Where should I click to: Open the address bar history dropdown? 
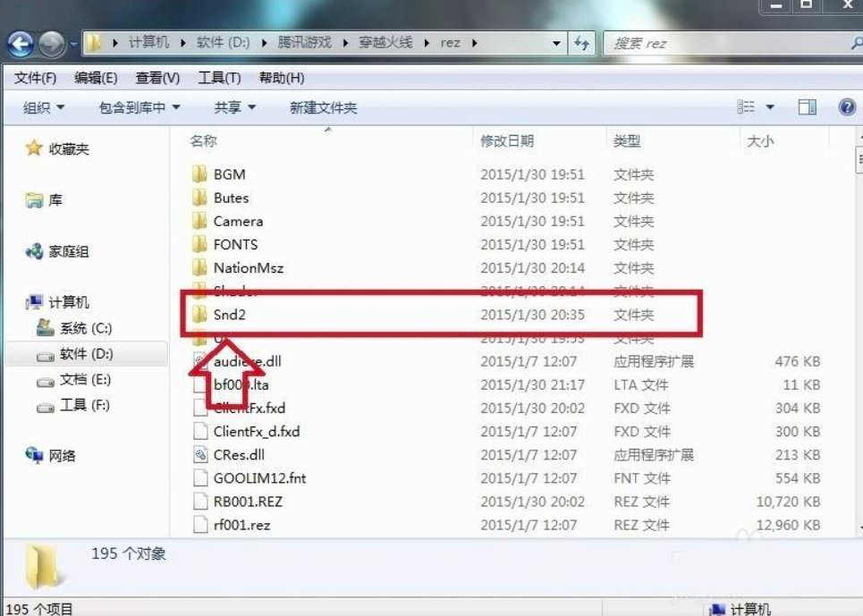tap(556, 43)
